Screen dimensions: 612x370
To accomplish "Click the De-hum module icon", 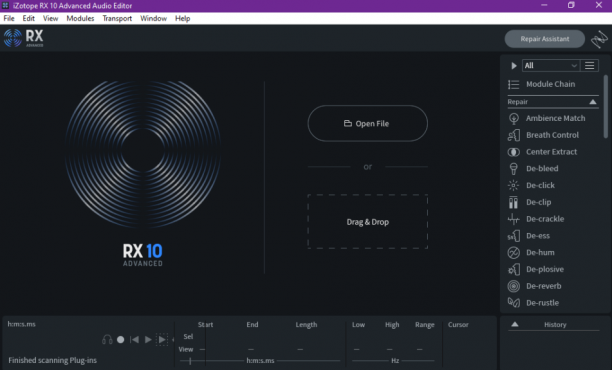I will click(514, 253).
